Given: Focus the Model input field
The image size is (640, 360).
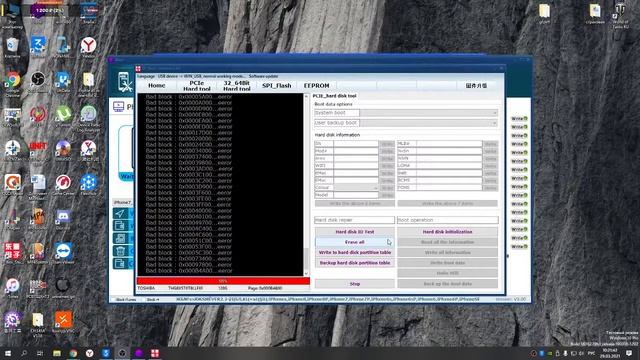Looking at the screenshot, I should (356, 195).
